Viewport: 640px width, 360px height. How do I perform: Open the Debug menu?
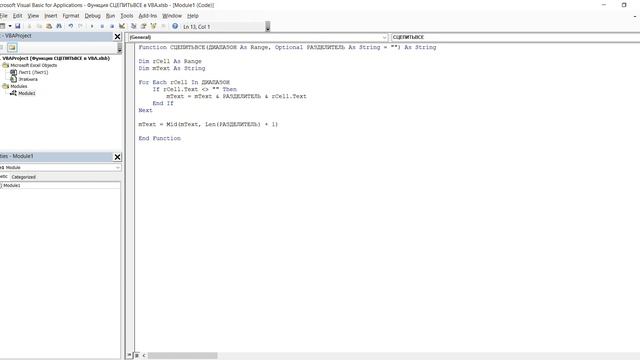(92, 16)
